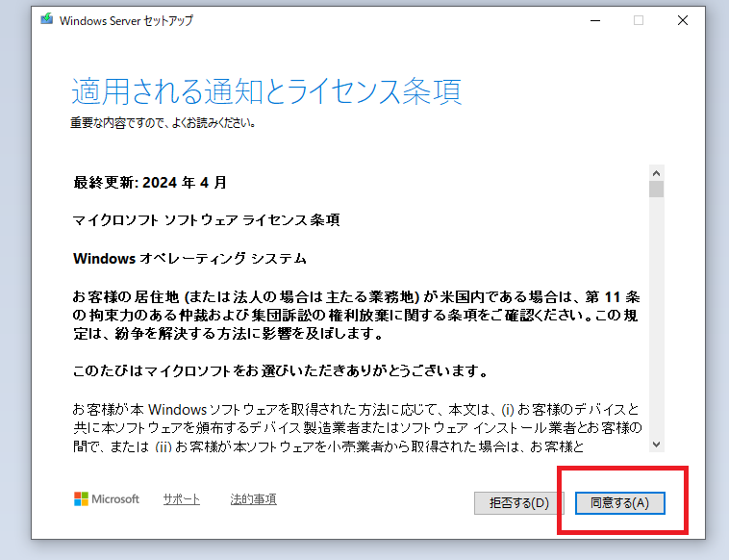Click the scrollbar up arrow

click(657, 172)
